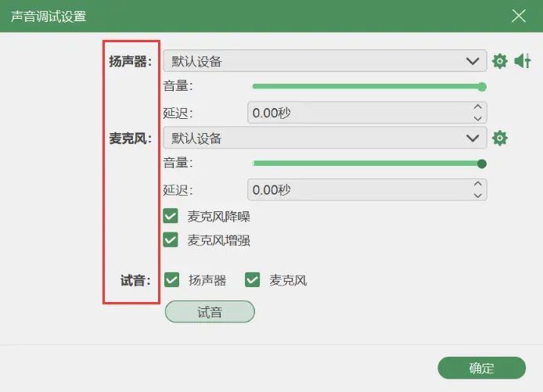This screenshot has width=543, height=392.
Task: Click microphone delay 0.00秒 field
Action: click(x=367, y=190)
